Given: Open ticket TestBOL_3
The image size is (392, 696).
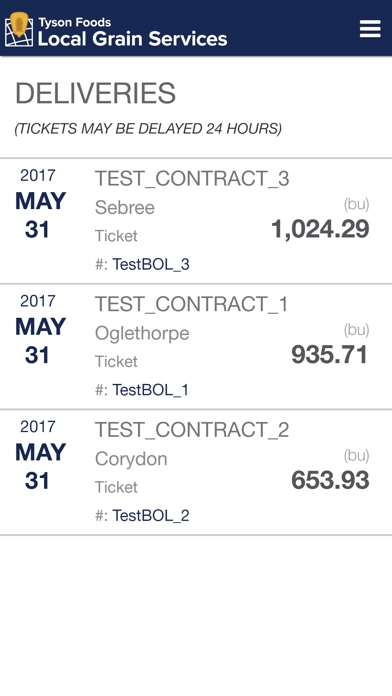Looking at the screenshot, I should tap(151, 264).
